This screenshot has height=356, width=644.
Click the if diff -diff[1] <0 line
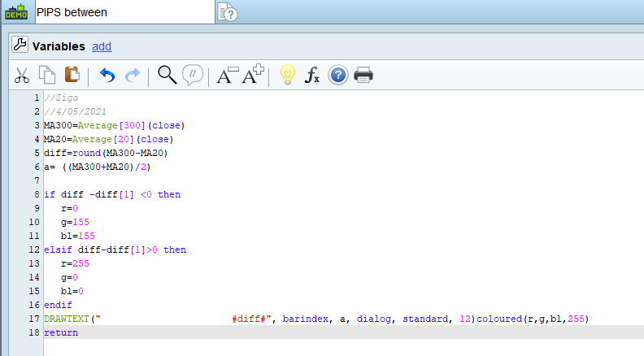(112, 194)
